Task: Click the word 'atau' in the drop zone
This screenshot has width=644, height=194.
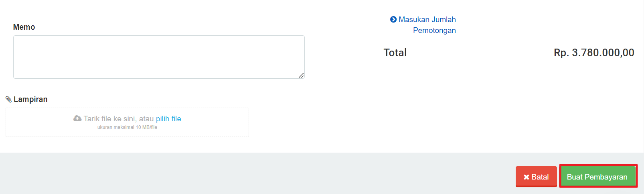Action: pyautogui.click(x=146, y=118)
